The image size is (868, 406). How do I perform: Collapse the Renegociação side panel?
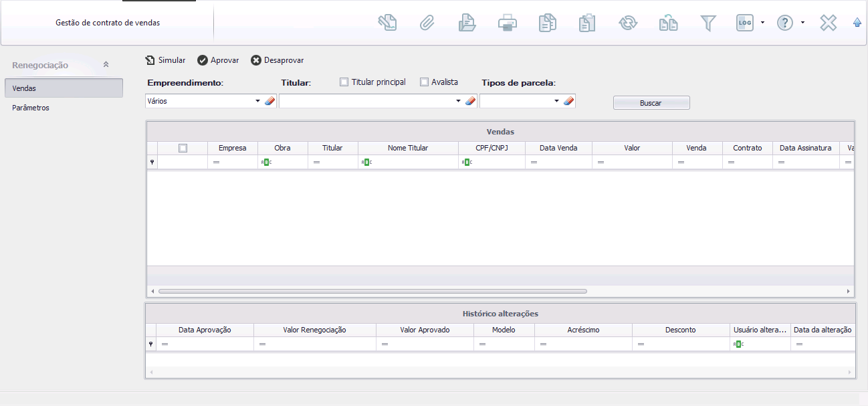[x=106, y=65]
